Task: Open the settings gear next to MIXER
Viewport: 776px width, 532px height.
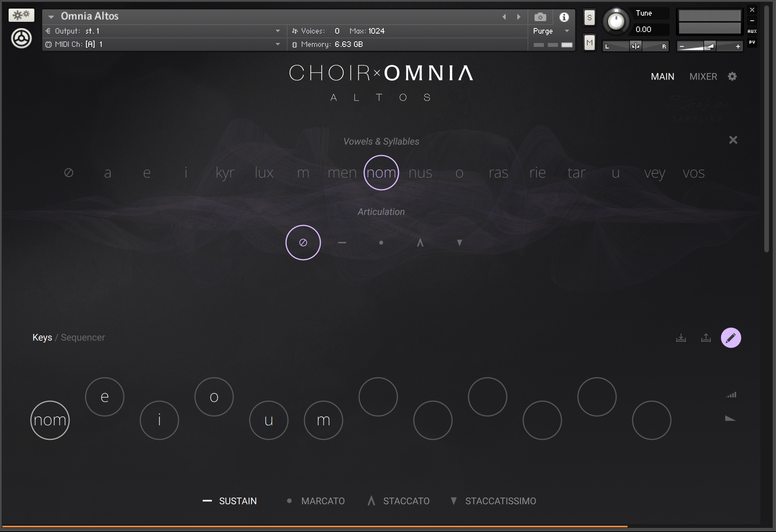Action: [732, 77]
